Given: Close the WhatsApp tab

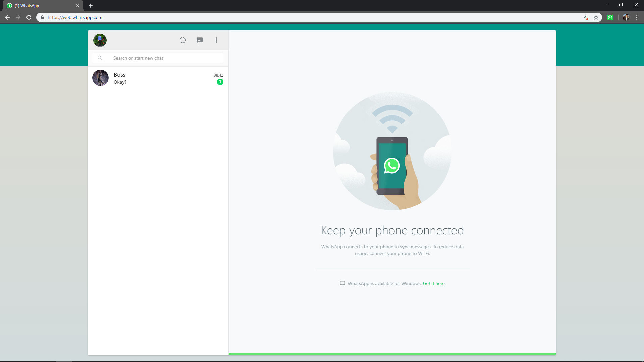Looking at the screenshot, I should coord(78,6).
